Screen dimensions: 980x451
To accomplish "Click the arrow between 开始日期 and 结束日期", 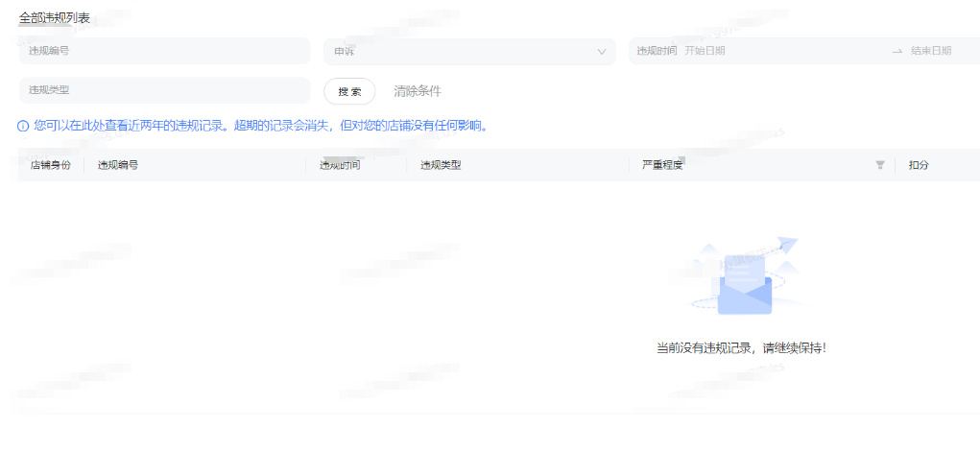I will tap(896, 51).
